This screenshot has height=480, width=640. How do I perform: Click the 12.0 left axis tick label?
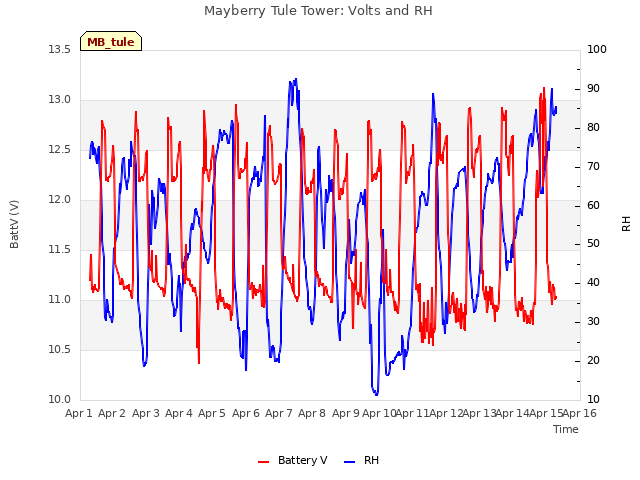click(x=60, y=200)
